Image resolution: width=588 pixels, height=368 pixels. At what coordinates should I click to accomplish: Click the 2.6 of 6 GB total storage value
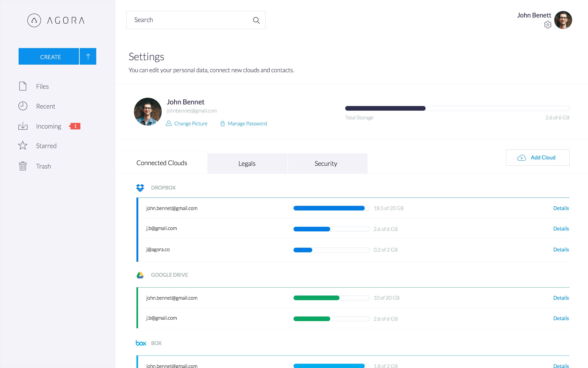(557, 118)
